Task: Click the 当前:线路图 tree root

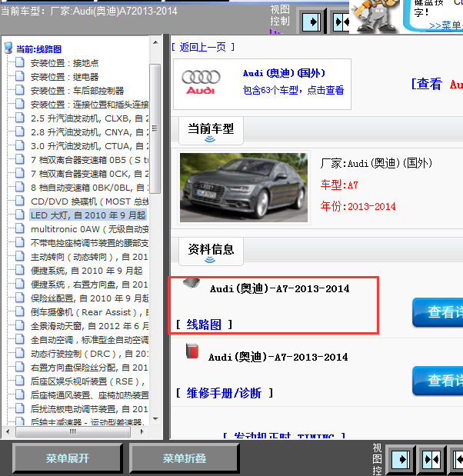Action: point(38,49)
